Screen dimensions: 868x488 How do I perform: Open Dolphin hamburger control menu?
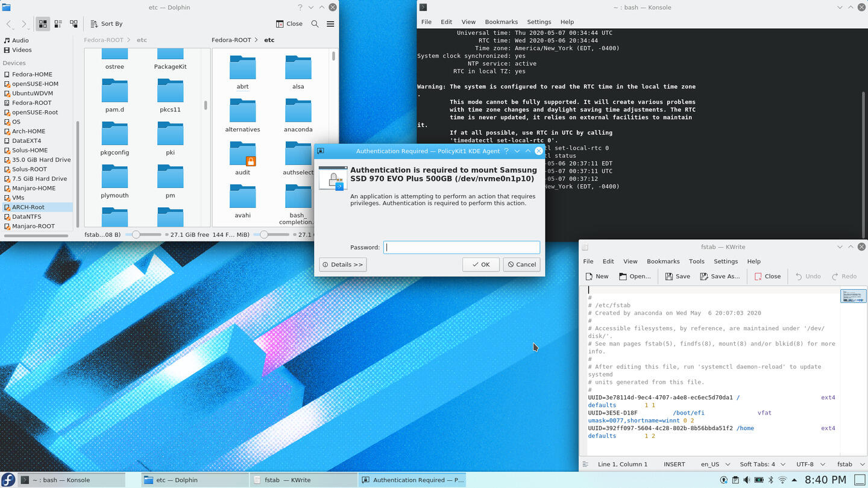point(330,23)
